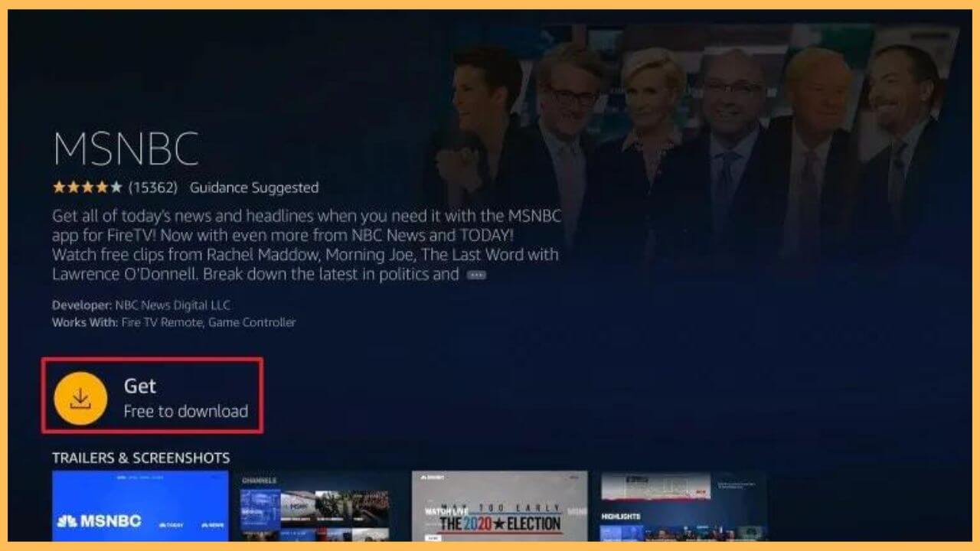Expand the truncated app description ellipsis

click(475, 274)
